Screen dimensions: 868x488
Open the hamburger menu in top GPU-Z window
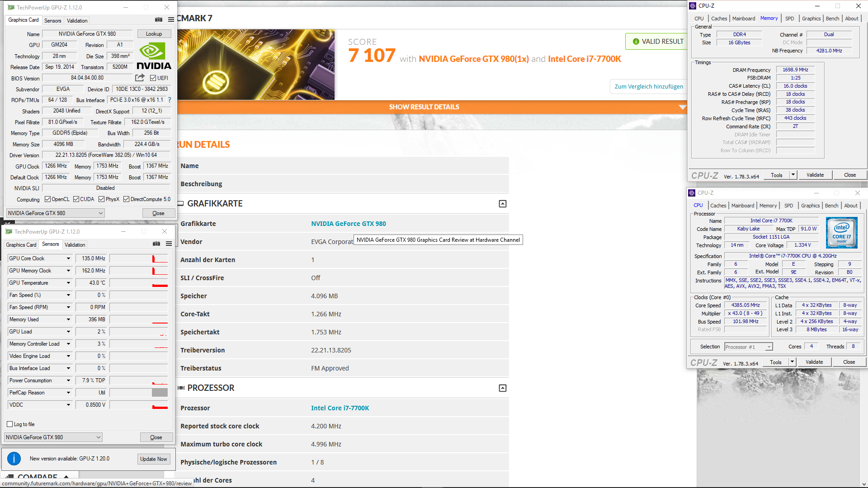point(171,20)
